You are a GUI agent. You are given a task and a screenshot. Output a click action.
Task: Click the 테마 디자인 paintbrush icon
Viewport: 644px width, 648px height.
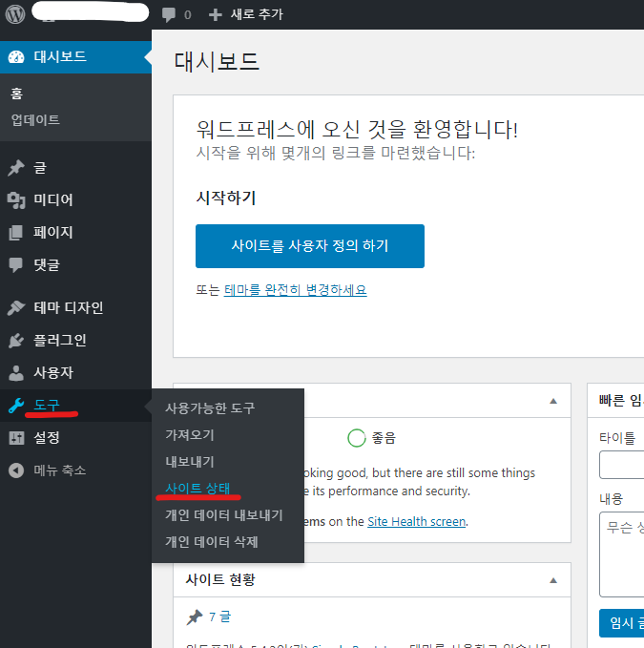[x=16, y=307]
